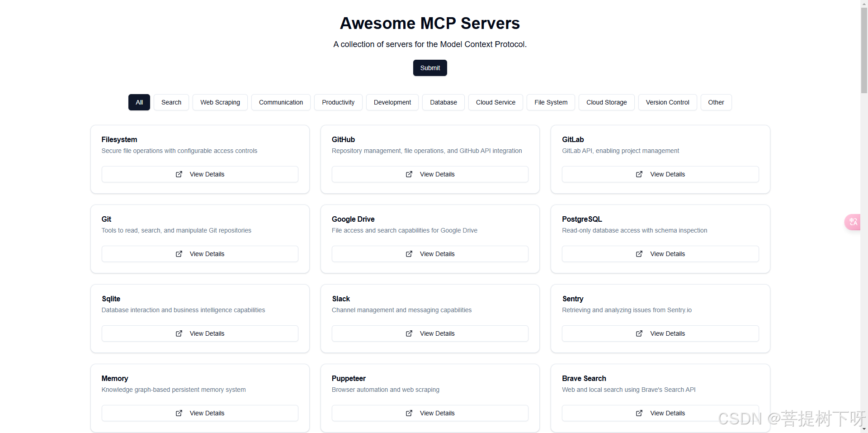Click 'Channel management and messaging capabilities' text
868x433 pixels.
click(401, 310)
